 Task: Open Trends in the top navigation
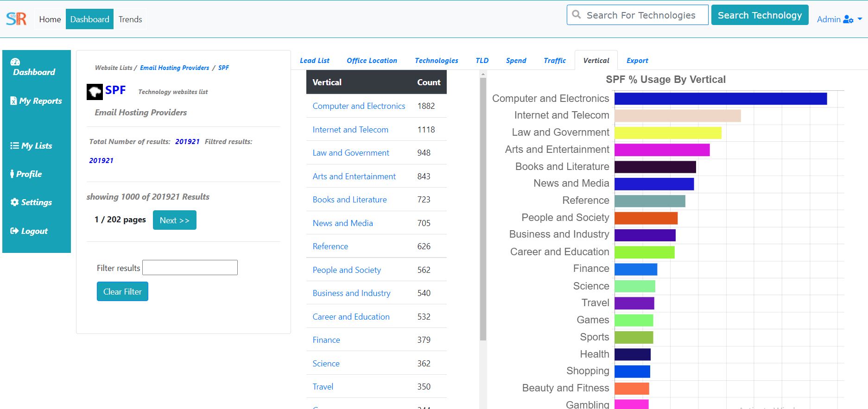[x=130, y=19]
